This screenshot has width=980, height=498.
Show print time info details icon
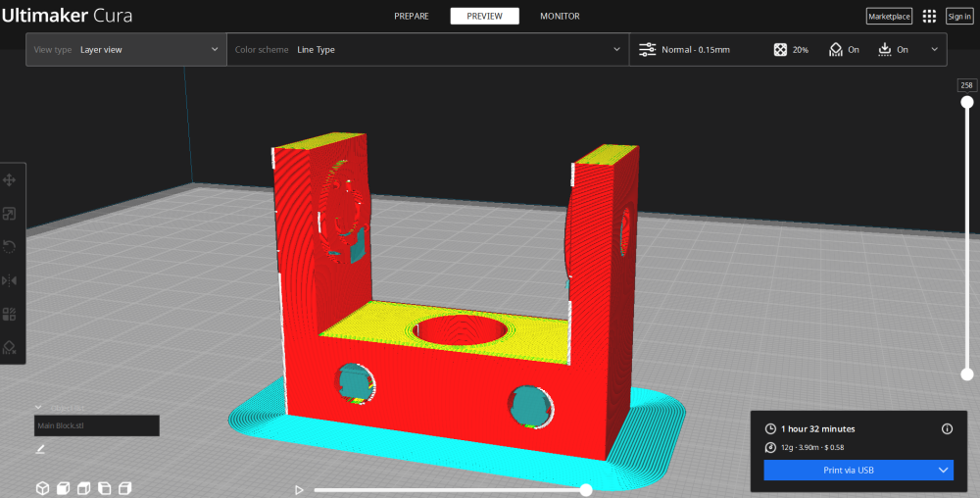coord(947,428)
